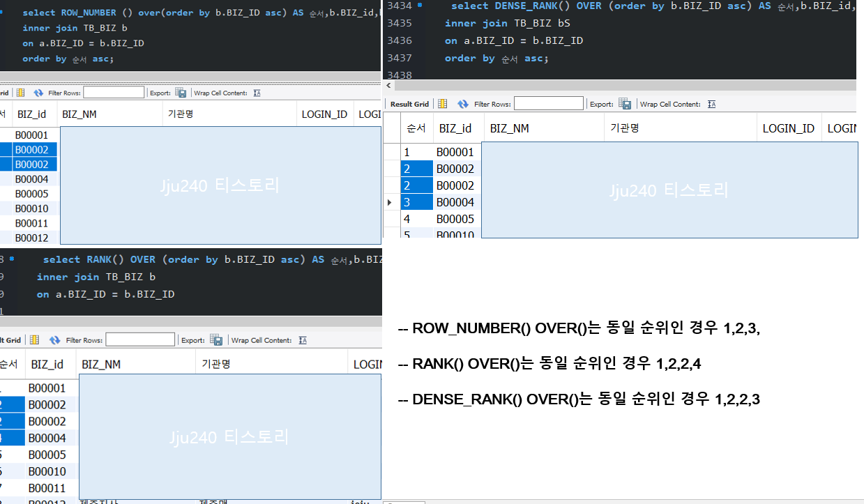The image size is (864, 504).
Task: Click the Result Grid label in DENSE_RANK panel
Action: pyautogui.click(x=409, y=104)
